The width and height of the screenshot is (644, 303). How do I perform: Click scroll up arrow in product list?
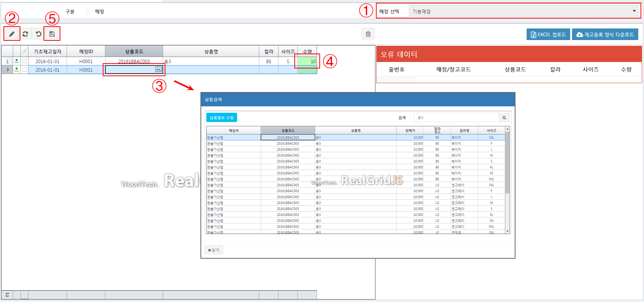[507, 129]
